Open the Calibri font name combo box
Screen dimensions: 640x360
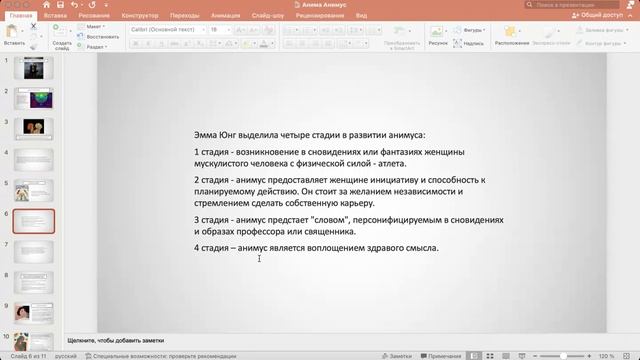pyautogui.click(x=167, y=30)
